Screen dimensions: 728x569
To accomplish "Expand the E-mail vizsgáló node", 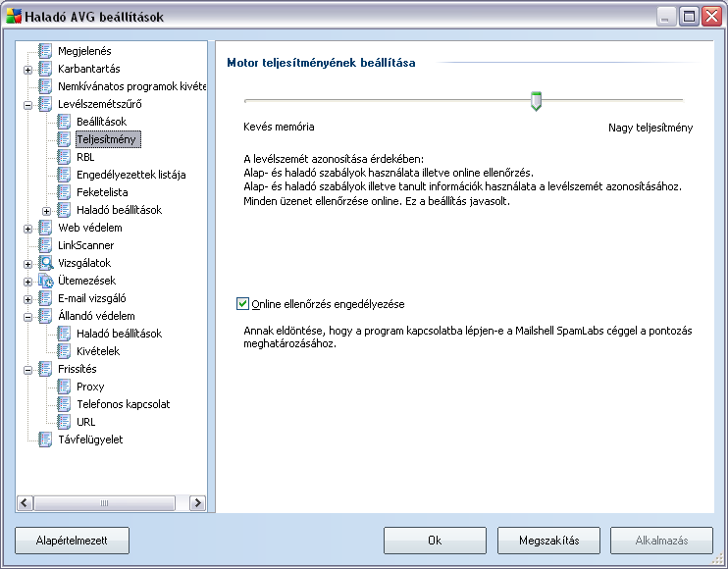I will coord(27,299).
